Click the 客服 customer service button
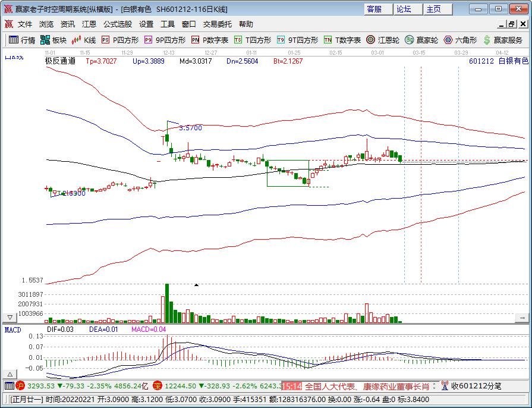Screen dimensions: 532x408 click(x=379, y=9)
